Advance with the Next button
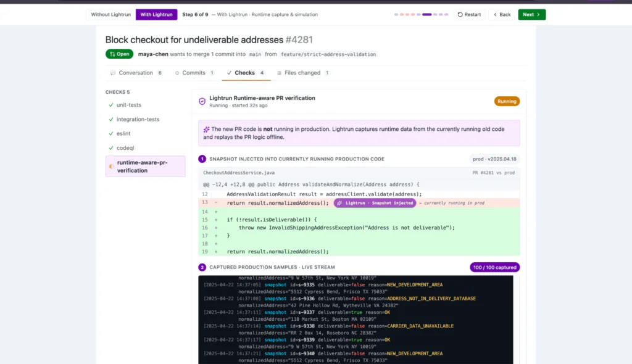 coord(531,15)
